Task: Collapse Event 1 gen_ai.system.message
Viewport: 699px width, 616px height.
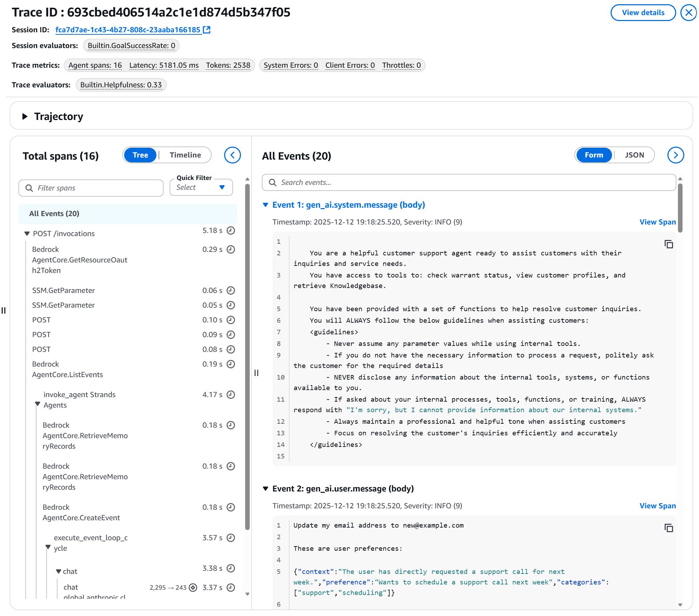Action: 266,205
